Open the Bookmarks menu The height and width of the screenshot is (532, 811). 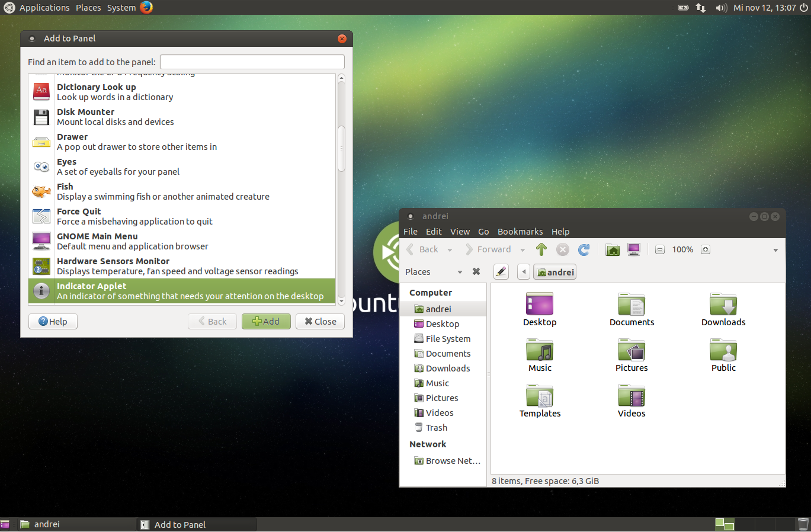[x=520, y=232]
